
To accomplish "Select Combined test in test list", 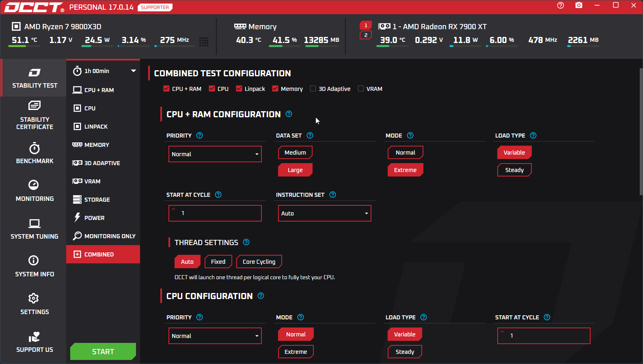I will pos(103,254).
